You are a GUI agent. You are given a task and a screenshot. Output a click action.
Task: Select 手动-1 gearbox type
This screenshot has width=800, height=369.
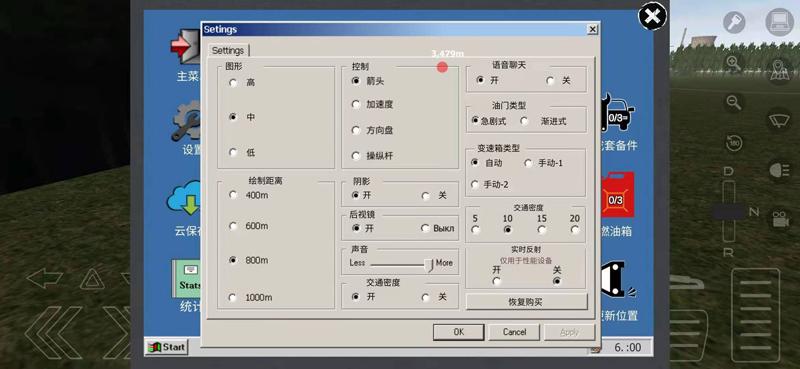tap(528, 163)
